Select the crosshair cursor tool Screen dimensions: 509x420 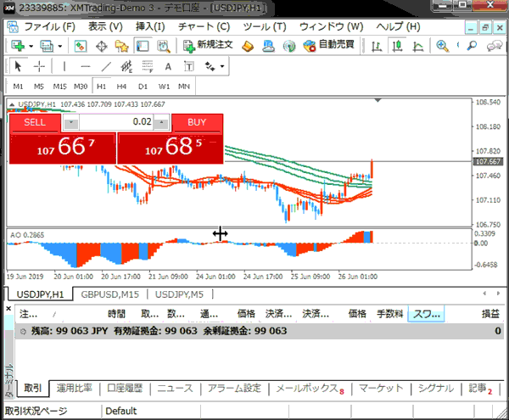pos(39,66)
